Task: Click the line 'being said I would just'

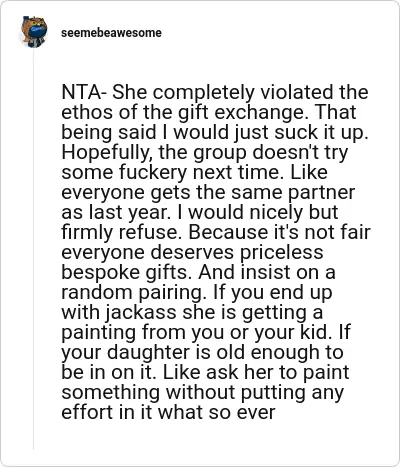Action: coord(215,132)
